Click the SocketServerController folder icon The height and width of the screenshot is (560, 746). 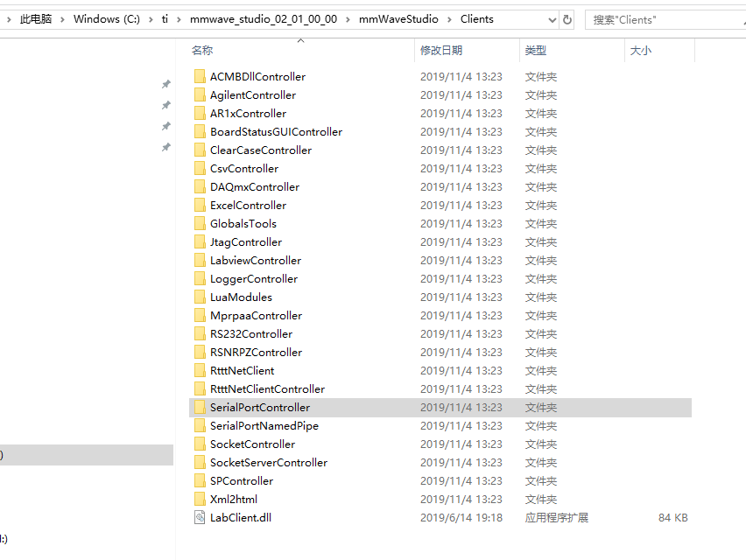tap(200, 463)
